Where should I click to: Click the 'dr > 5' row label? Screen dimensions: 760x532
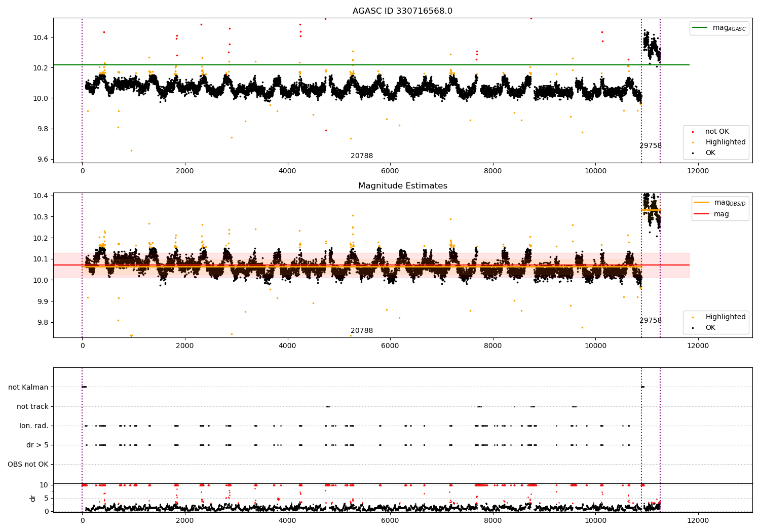(x=37, y=445)
